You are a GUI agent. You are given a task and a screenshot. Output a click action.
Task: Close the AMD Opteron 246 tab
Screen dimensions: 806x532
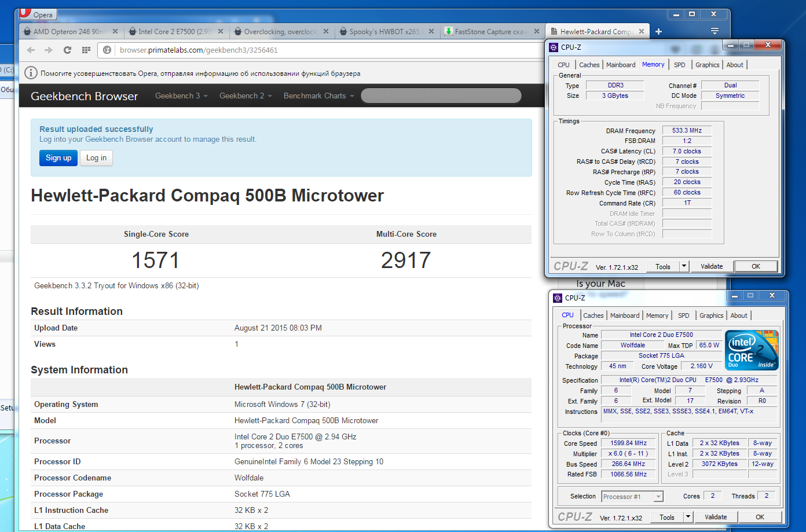(x=115, y=32)
